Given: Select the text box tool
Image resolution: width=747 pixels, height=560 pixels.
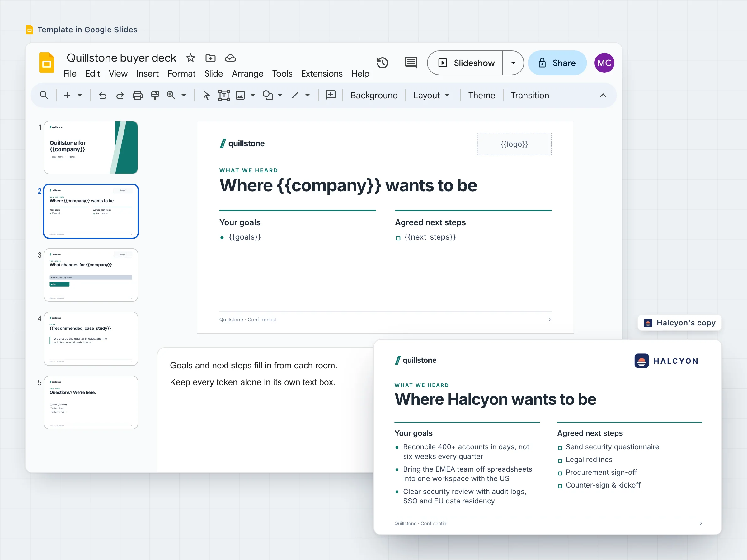Looking at the screenshot, I should coord(224,96).
